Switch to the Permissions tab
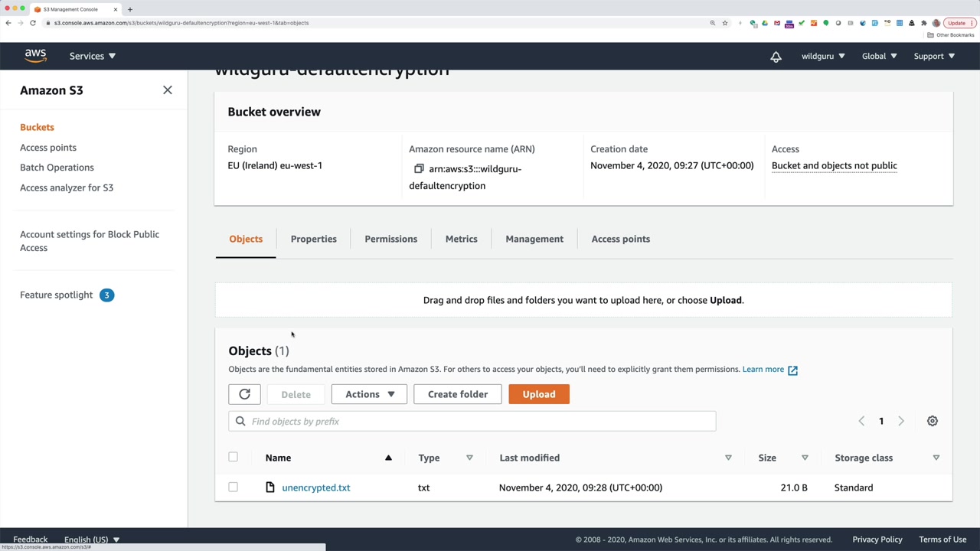This screenshot has height=551, width=980. pyautogui.click(x=390, y=239)
